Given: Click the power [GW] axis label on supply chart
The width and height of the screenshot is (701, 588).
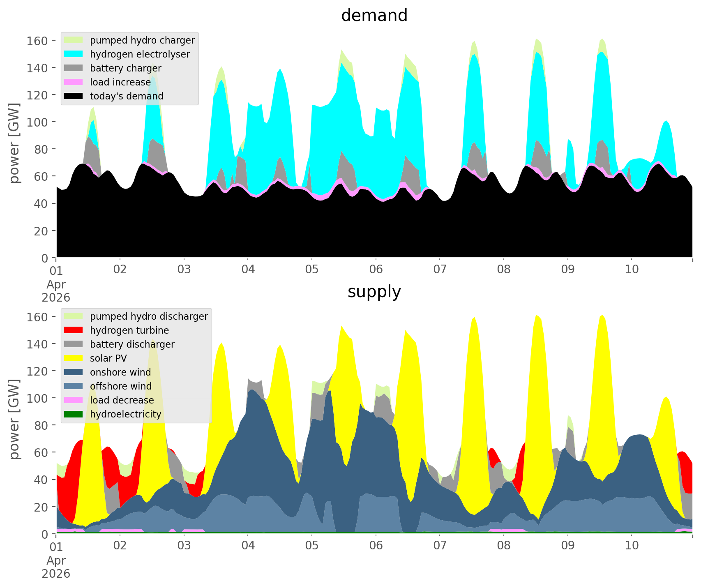Looking at the screenshot, I should coord(15,419).
